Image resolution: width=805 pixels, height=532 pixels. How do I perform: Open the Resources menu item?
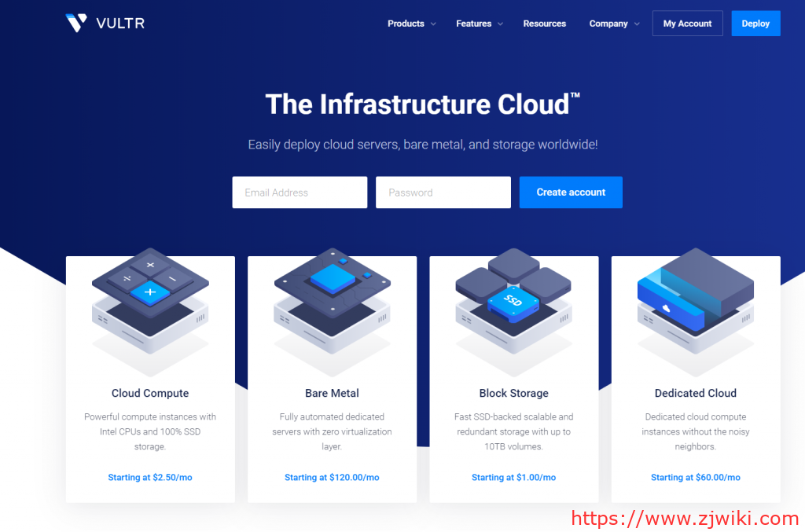click(544, 24)
